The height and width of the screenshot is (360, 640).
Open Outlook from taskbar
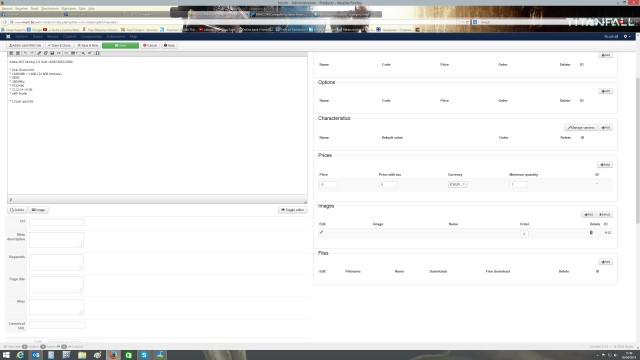pyautogui.click(x=36, y=355)
